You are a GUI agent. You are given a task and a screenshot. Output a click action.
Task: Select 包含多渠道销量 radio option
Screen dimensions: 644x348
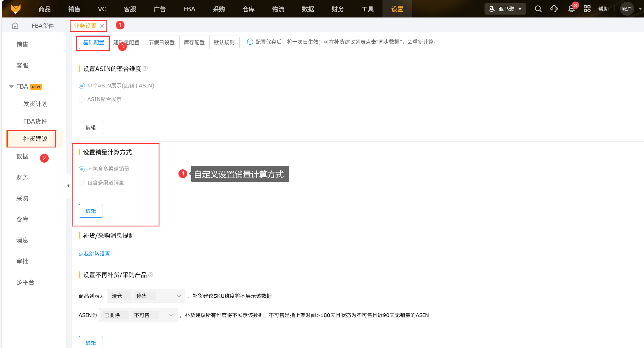(x=82, y=183)
